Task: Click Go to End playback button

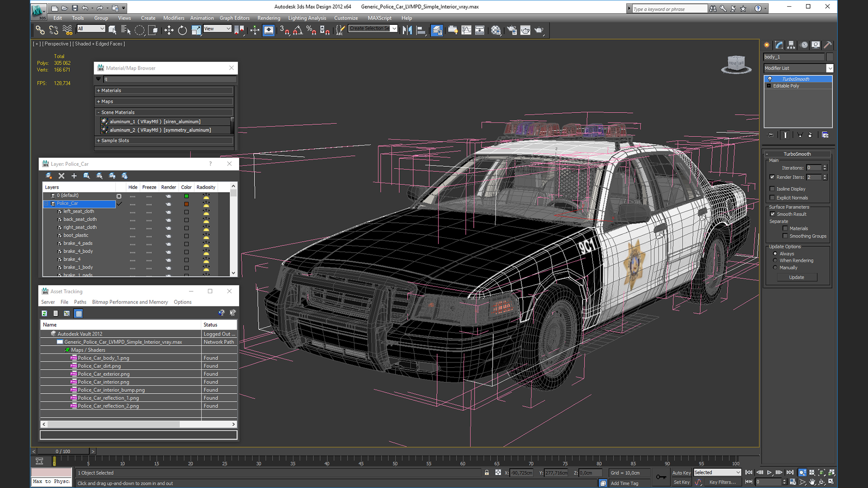Action: [x=790, y=473]
